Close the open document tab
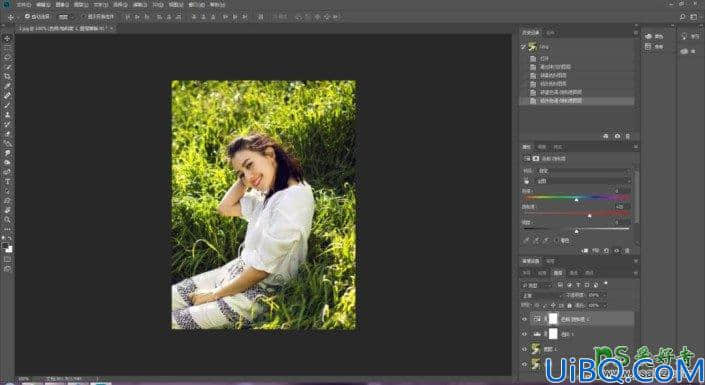Image resolution: width=705 pixels, height=385 pixels. click(112, 28)
